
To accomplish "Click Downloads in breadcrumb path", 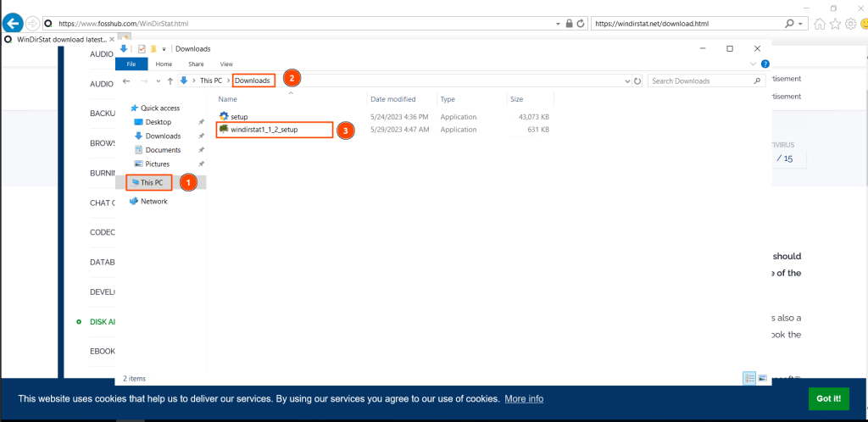I will tap(253, 81).
